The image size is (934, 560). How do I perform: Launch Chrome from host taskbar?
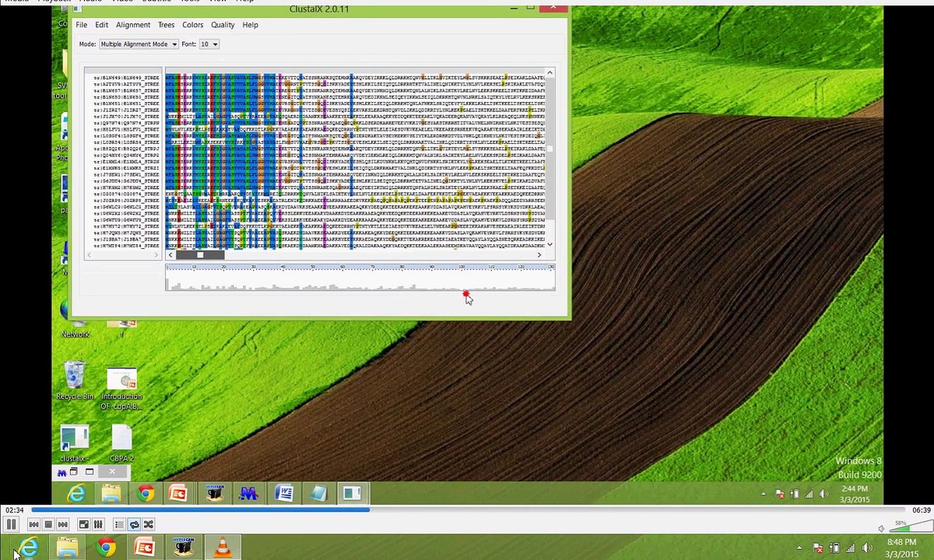(x=106, y=548)
